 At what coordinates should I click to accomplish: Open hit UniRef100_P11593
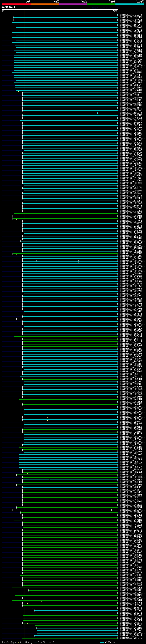(131, 533)
